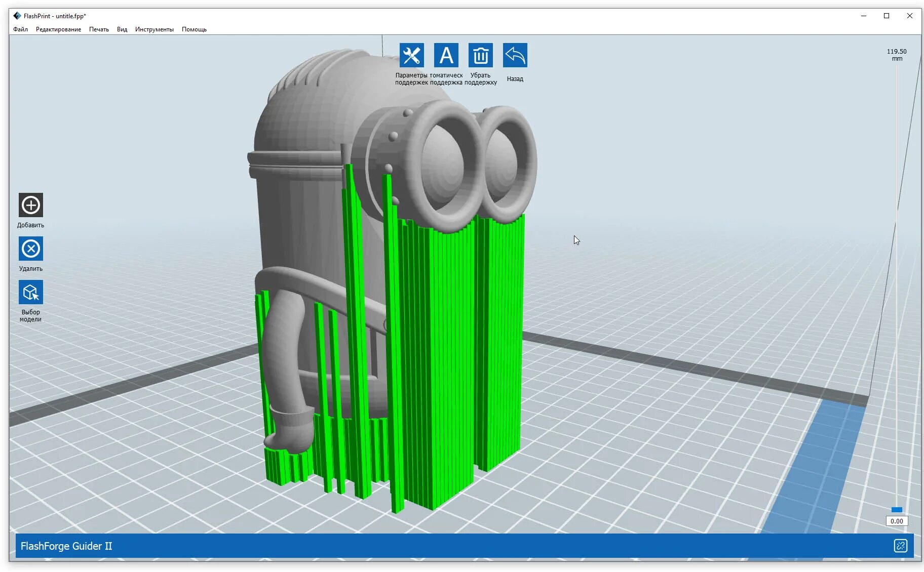This screenshot has height=572, width=924.
Task: Select the Удалить (delete support) tool
Action: click(x=31, y=249)
